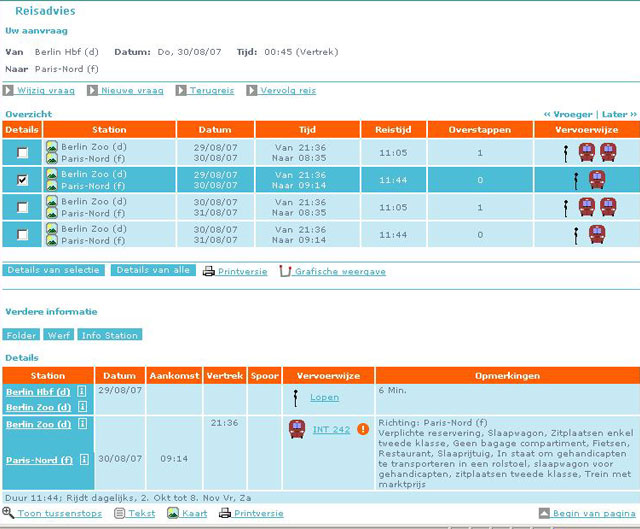The image size is (640, 529).
Task: Open Grafische weergave route icon
Action: [x=286, y=271]
